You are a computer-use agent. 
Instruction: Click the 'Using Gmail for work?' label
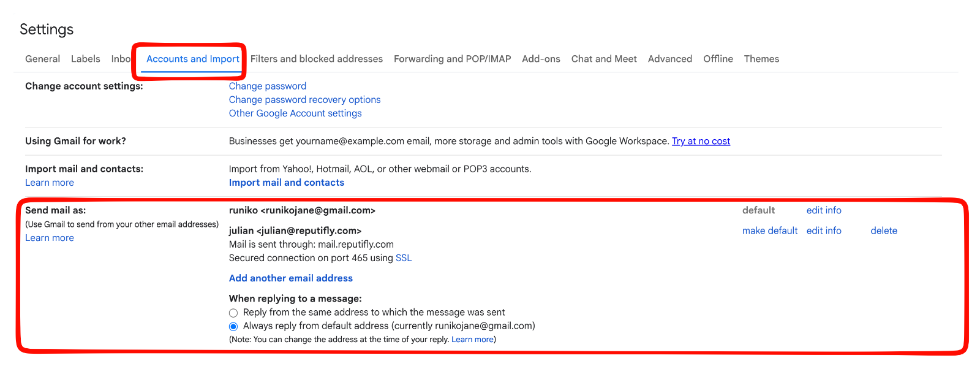(x=75, y=141)
